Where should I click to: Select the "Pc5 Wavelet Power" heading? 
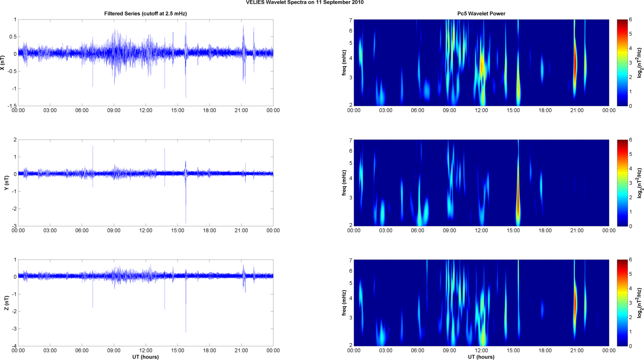[481, 14]
